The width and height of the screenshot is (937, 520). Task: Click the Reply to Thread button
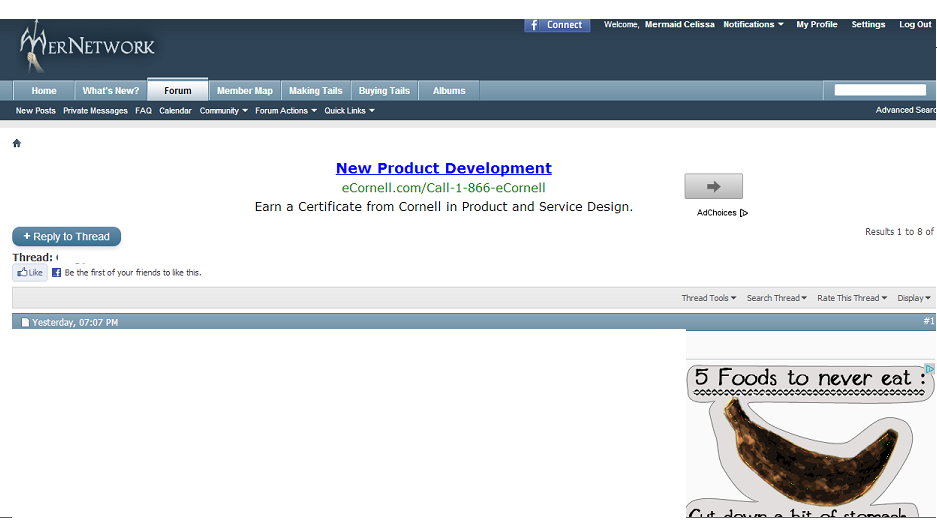tap(67, 237)
